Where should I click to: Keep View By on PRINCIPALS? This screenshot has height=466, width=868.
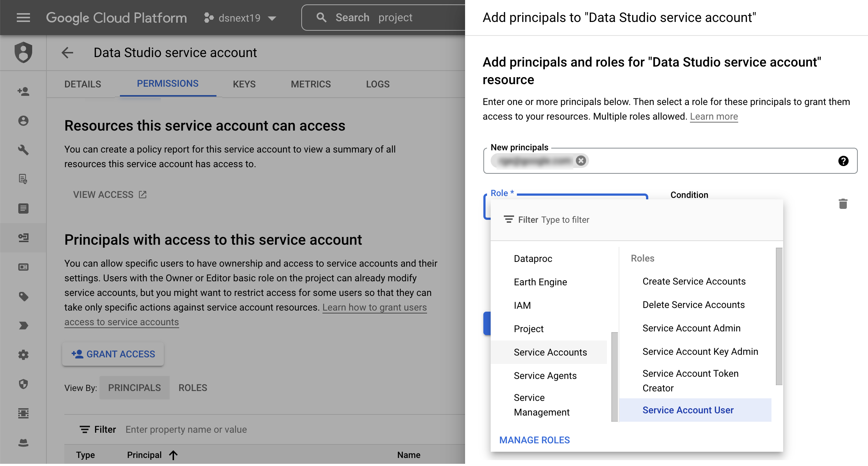(x=134, y=388)
